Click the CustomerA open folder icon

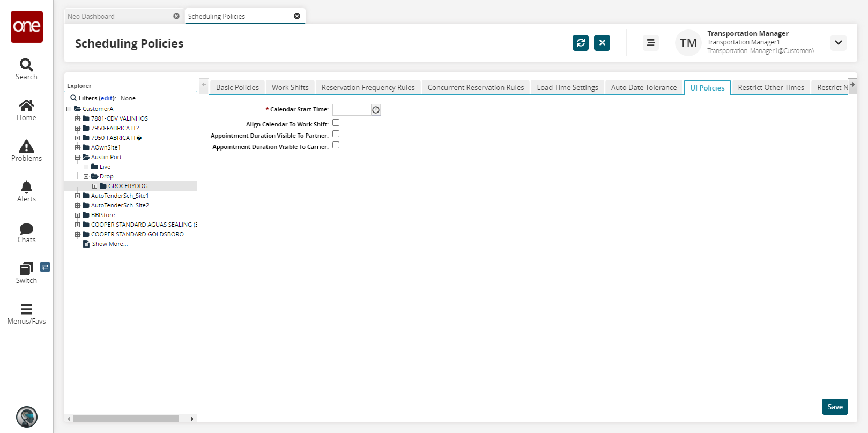(77, 109)
